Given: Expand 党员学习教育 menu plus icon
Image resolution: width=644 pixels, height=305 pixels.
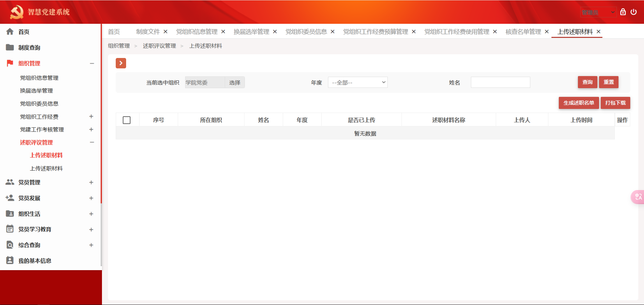Looking at the screenshot, I should click(x=91, y=230).
